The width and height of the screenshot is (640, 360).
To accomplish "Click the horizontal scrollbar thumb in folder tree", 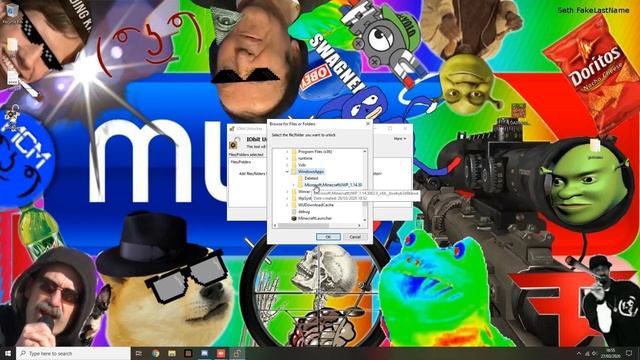I will tap(304, 225).
